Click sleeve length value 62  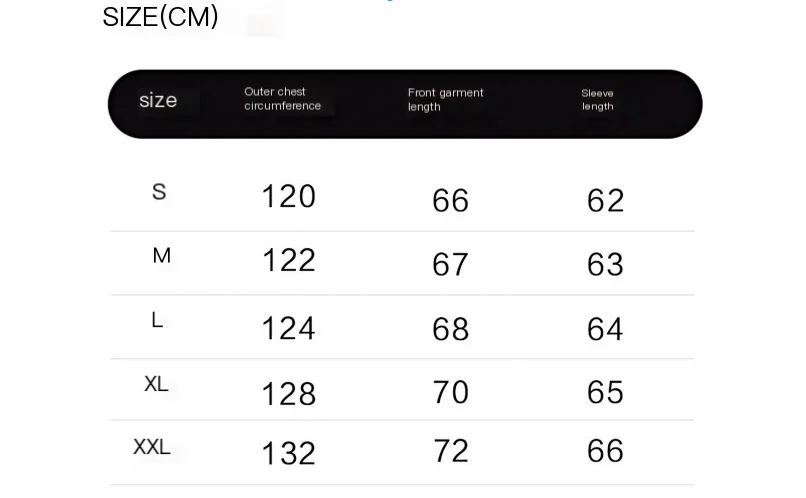coord(605,200)
